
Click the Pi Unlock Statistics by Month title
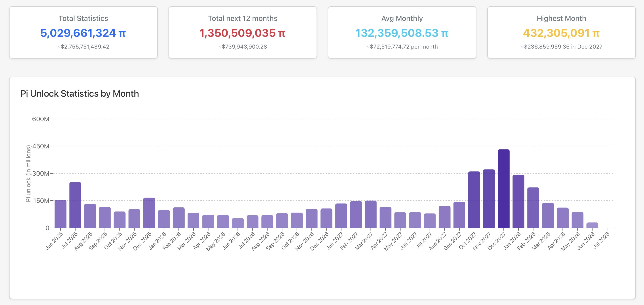[79, 94]
